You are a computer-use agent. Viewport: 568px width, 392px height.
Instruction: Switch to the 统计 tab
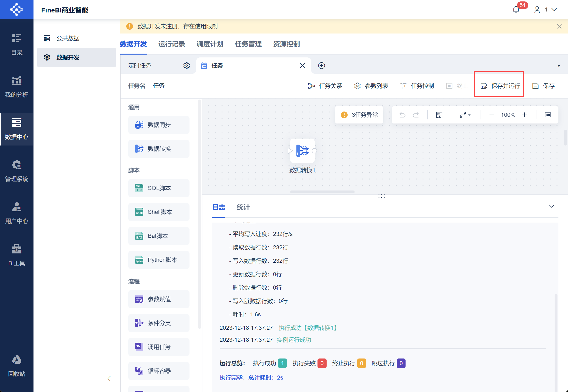click(x=243, y=207)
